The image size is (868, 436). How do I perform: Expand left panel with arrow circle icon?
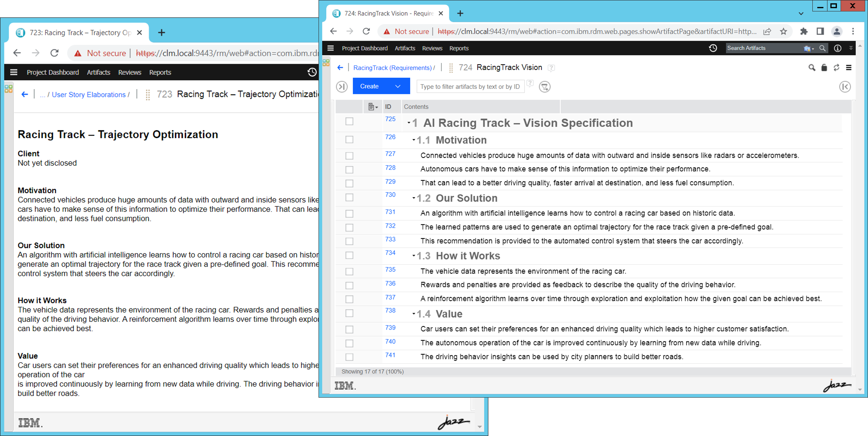pos(341,87)
